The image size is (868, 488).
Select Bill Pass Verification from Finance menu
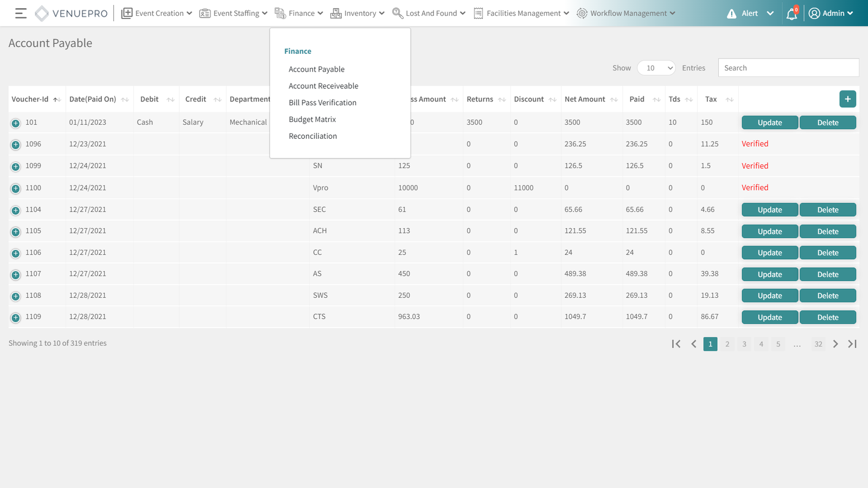322,102
